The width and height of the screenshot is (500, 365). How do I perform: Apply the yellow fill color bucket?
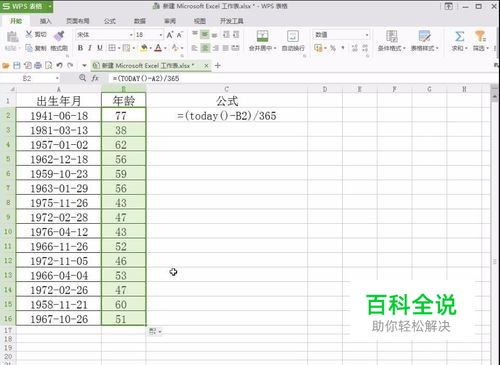point(144,48)
